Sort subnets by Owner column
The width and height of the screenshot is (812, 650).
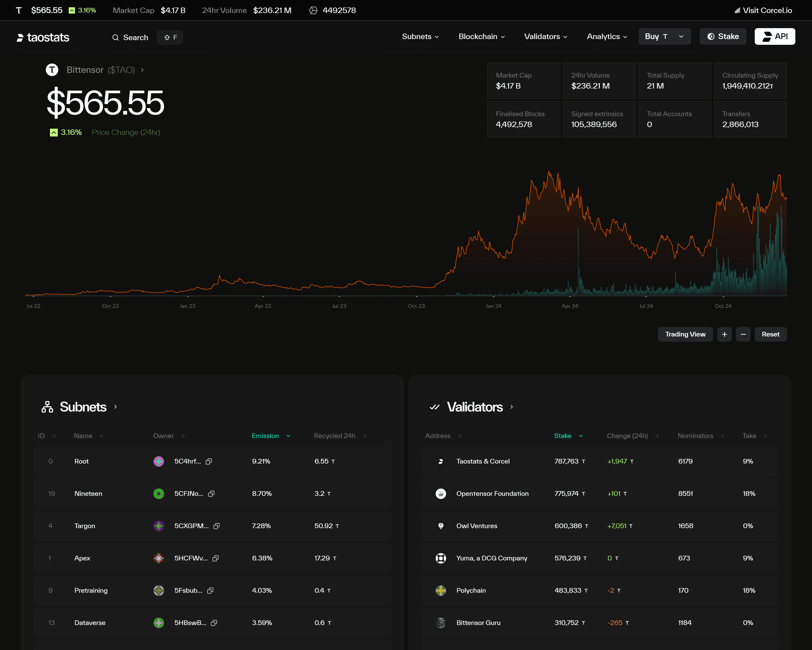point(169,436)
